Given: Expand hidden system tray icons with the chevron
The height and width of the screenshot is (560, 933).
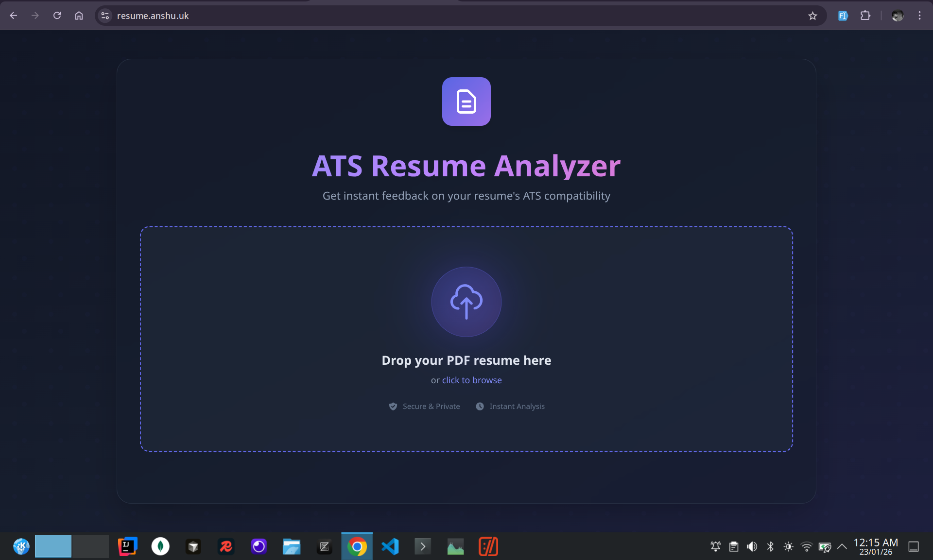Looking at the screenshot, I should [x=842, y=546].
